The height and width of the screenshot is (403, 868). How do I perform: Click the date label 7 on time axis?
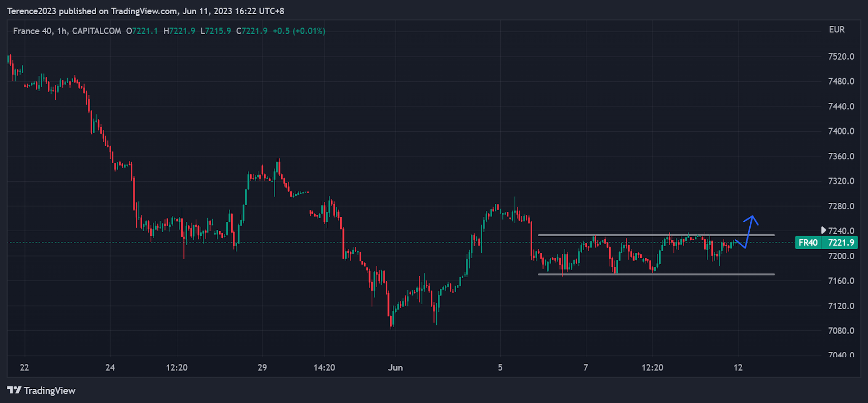tap(585, 368)
